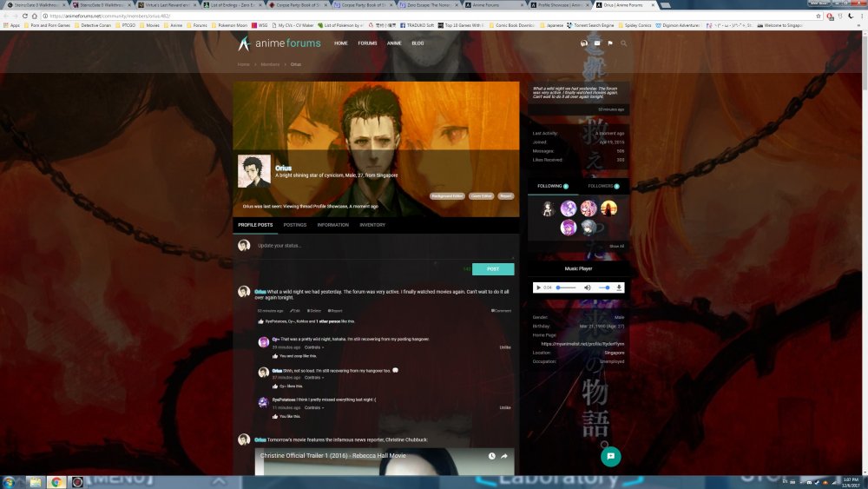This screenshot has height=489, width=868.
Task: Open FORUMS navigation item
Action: click(x=367, y=43)
